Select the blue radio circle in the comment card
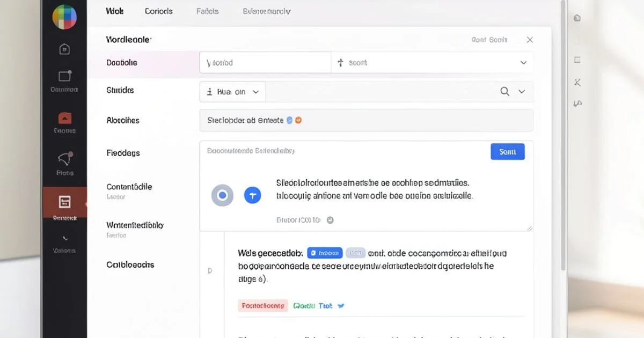This screenshot has height=338, width=644. click(222, 195)
